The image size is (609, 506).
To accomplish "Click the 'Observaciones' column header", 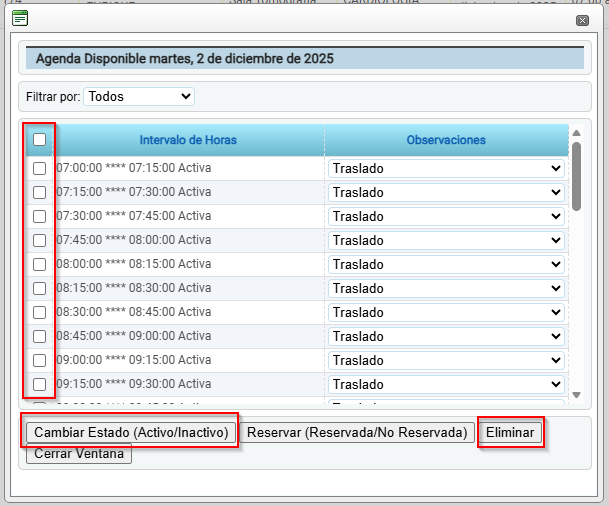I will pyautogui.click(x=446, y=140).
